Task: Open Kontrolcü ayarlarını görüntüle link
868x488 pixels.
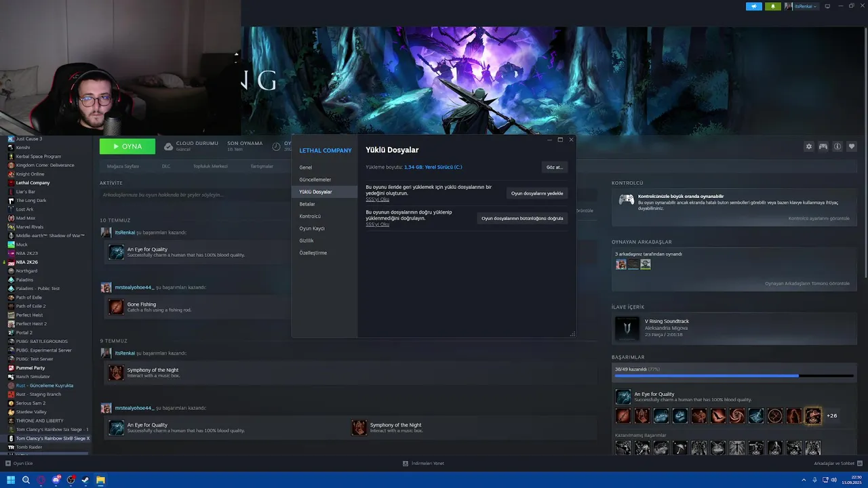Action: pyautogui.click(x=818, y=218)
